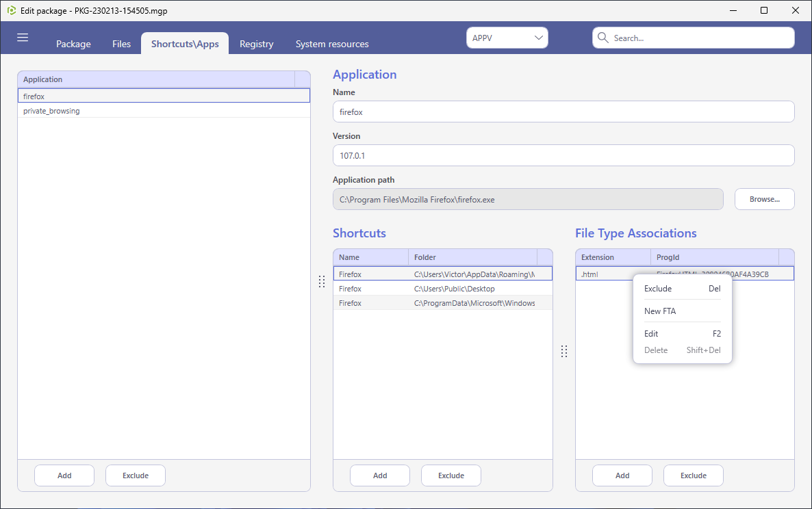Screen dimensions: 812x509
Task: Go to System resources tab
Action: coord(332,44)
